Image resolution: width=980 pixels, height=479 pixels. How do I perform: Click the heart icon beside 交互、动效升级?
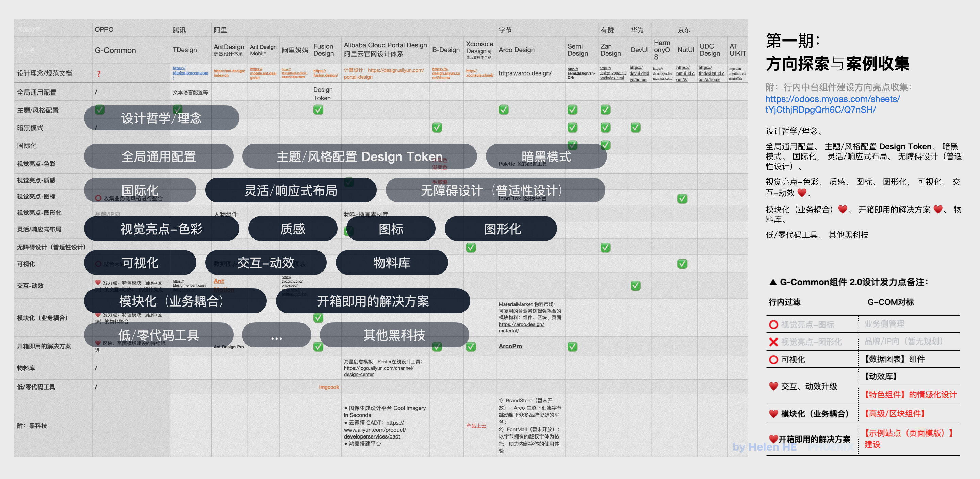tap(773, 386)
